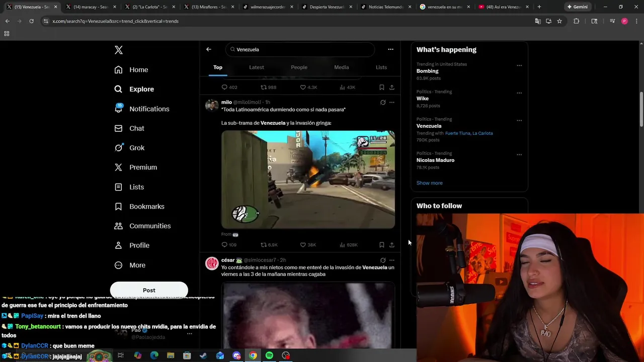Open Chat in the sidebar
Image resolution: width=644 pixels, height=362 pixels.
[129, 128]
